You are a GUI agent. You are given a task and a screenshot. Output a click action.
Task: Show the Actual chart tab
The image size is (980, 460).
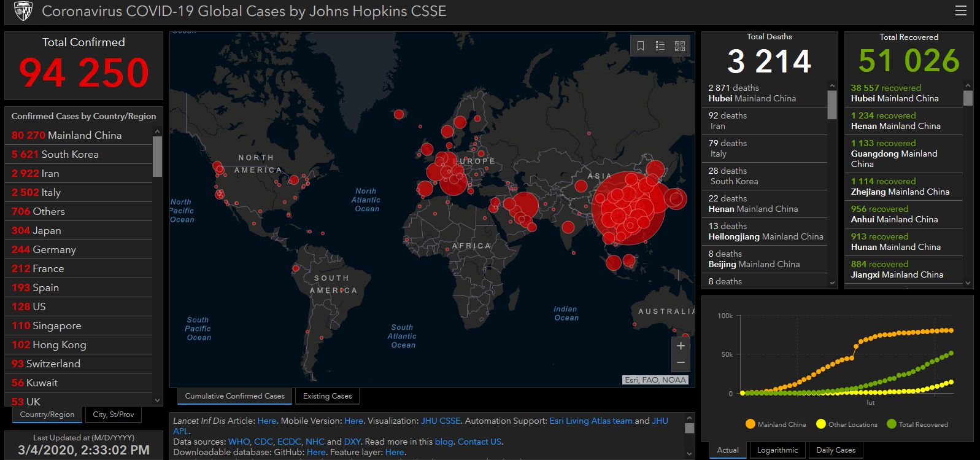tap(728, 450)
